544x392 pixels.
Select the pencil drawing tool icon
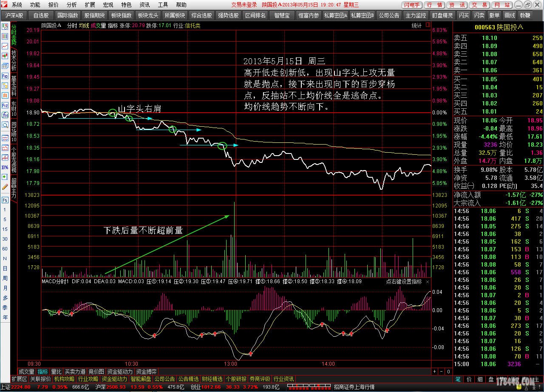point(5,187)
